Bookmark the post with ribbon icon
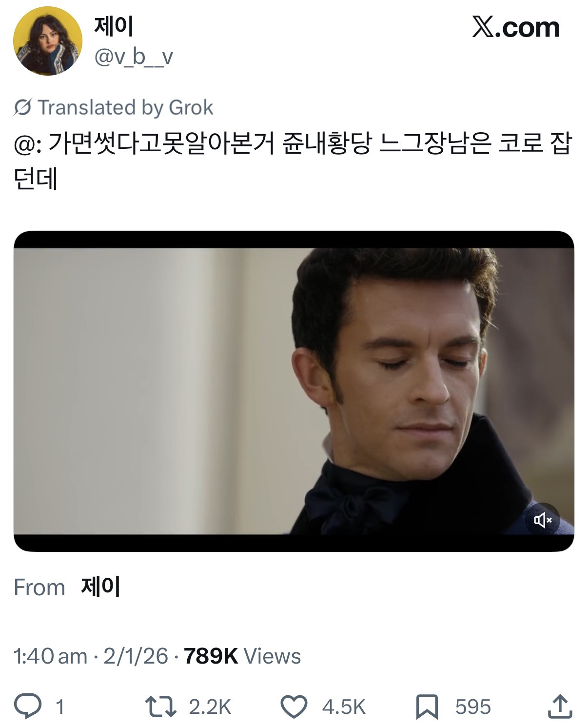This screenshot has height=727, width=588. [x=427, y=707]
